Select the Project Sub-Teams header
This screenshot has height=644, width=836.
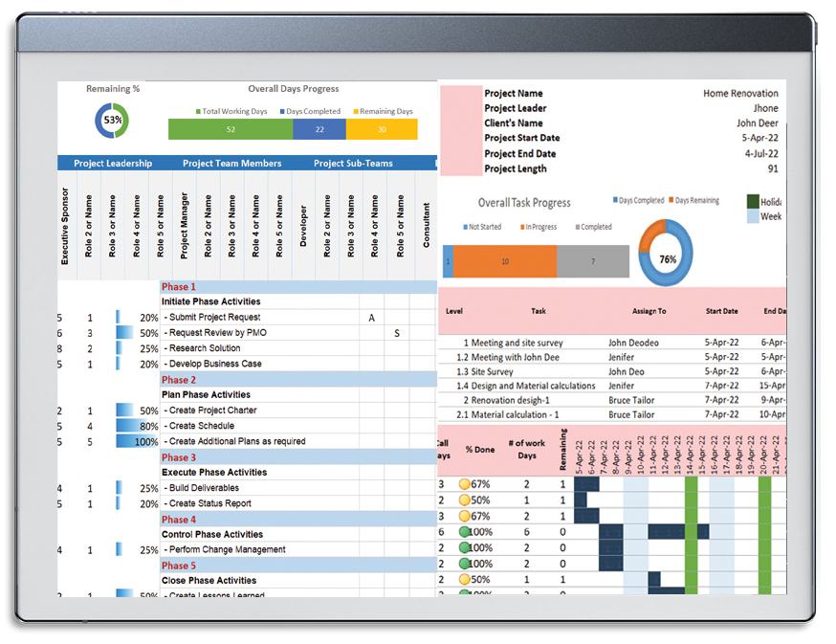click(353, 164)
